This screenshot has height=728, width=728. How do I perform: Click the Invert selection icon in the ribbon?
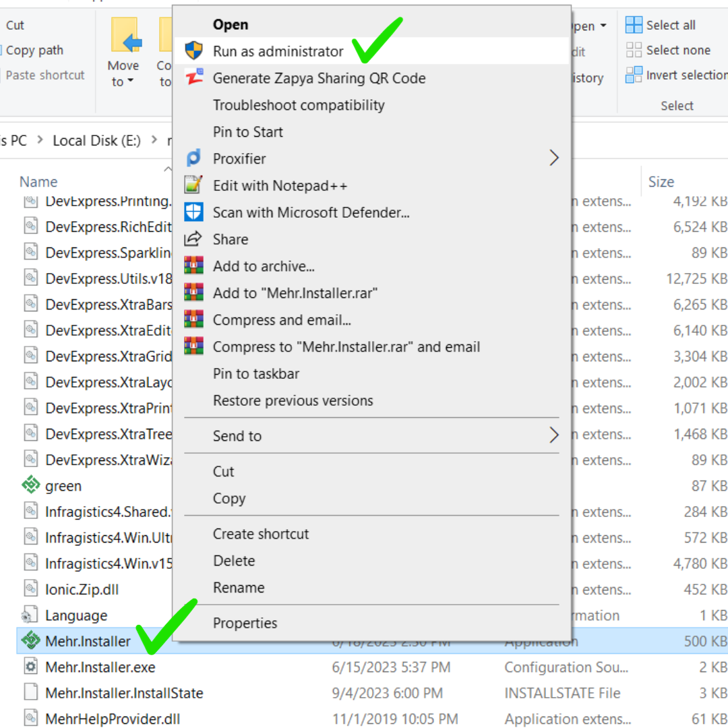coord(634,75)
